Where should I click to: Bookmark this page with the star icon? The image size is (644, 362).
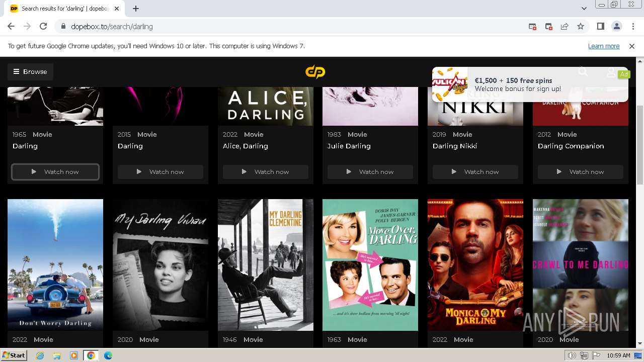click(581, 26)
